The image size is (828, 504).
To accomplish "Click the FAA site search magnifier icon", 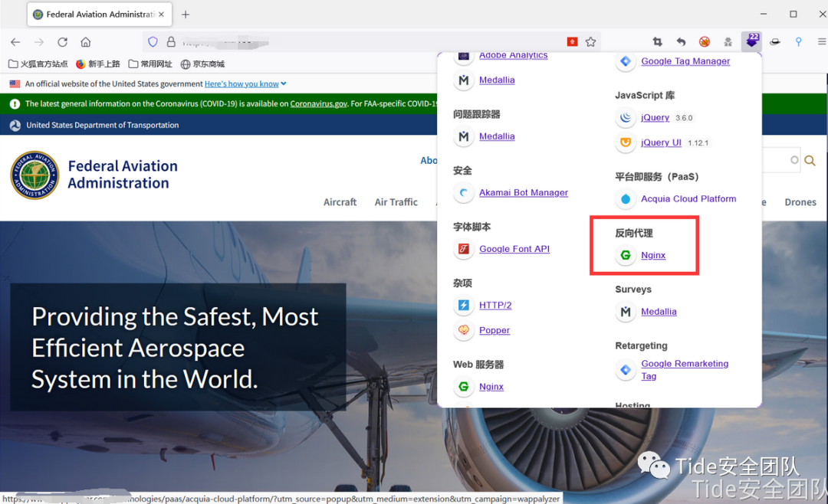I will 810,160.
